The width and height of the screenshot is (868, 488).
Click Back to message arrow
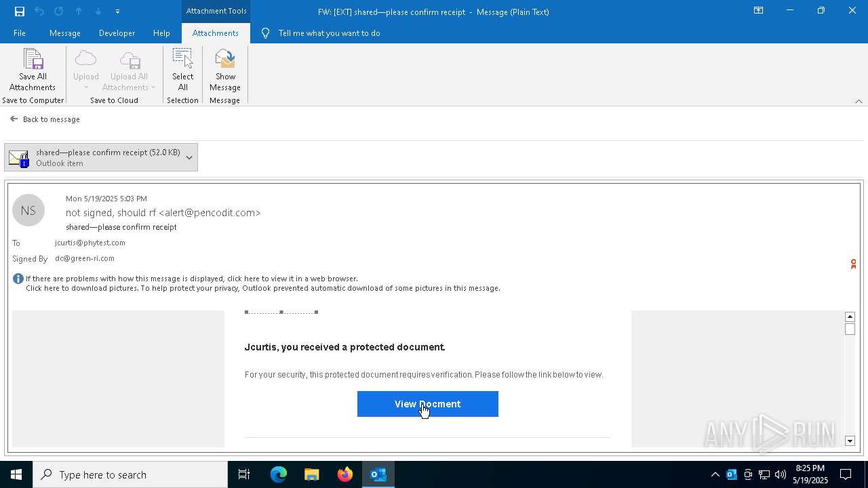point(14,119)
